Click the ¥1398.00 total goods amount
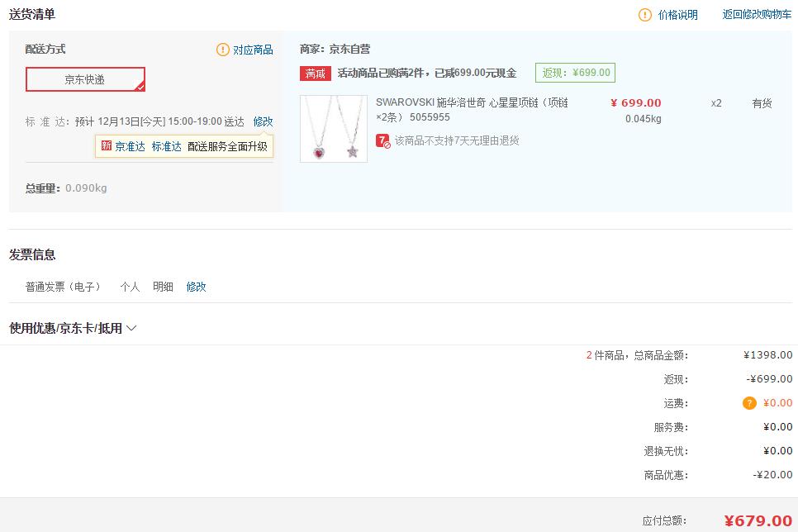Viewport: 798px width, 532px height. [x=767, y=355]
